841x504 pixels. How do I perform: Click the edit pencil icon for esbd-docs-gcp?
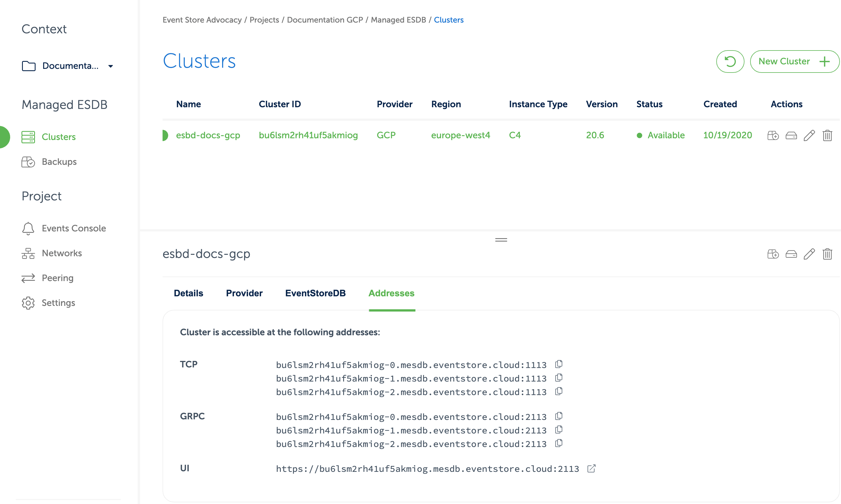tap(809, 135)
